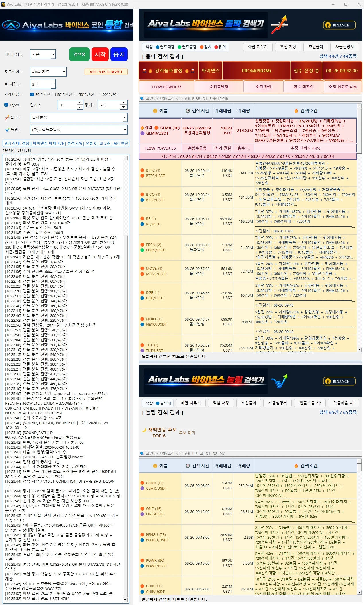Click the search field in 돌파 panel
This screenshot has height=605, width=364.
coord(250,98)
